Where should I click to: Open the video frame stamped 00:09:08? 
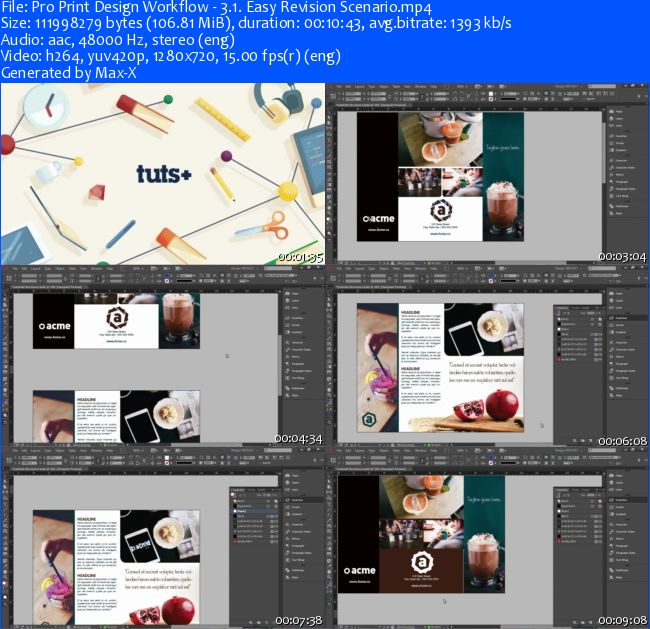pos(488,537)
